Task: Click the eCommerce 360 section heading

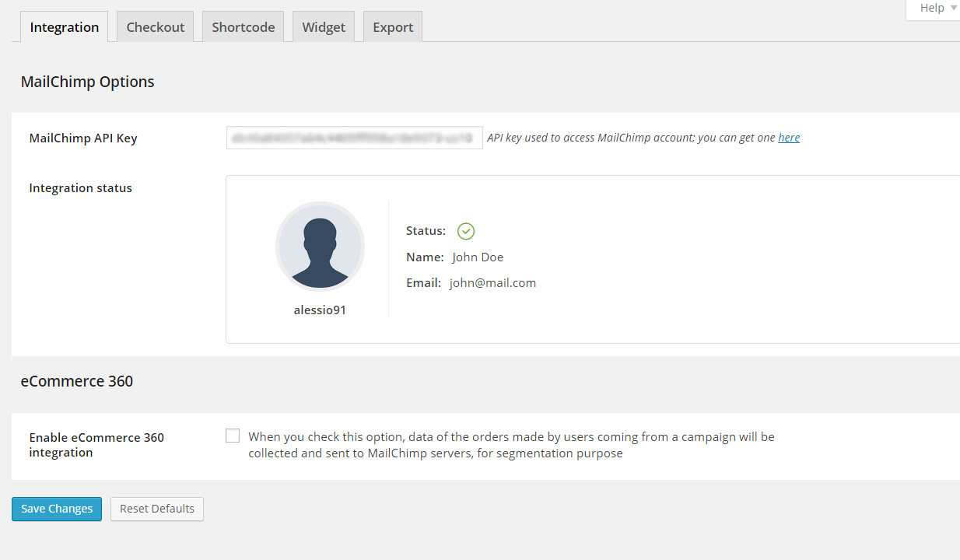Action: pyautogui.click(x=77, y=381)
